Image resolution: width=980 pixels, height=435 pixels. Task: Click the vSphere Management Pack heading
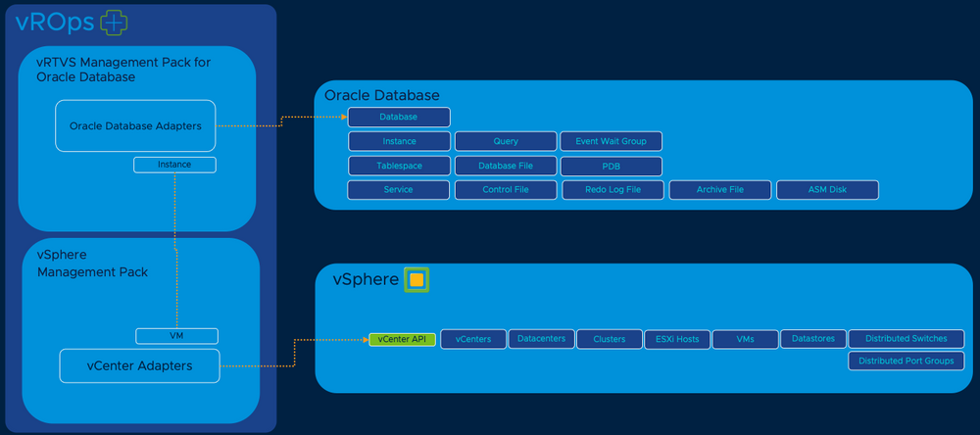pos(92,264)
